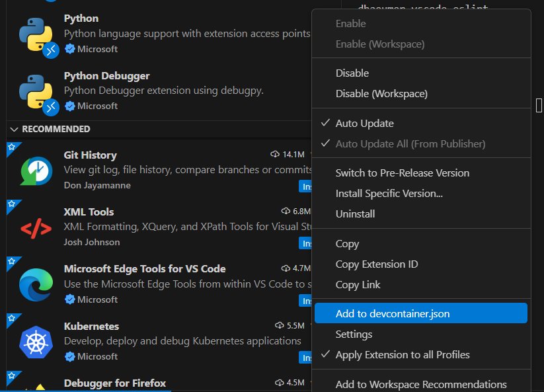Toggle the Auto Update option
544x392 pixels.
[x=364, y=124]
